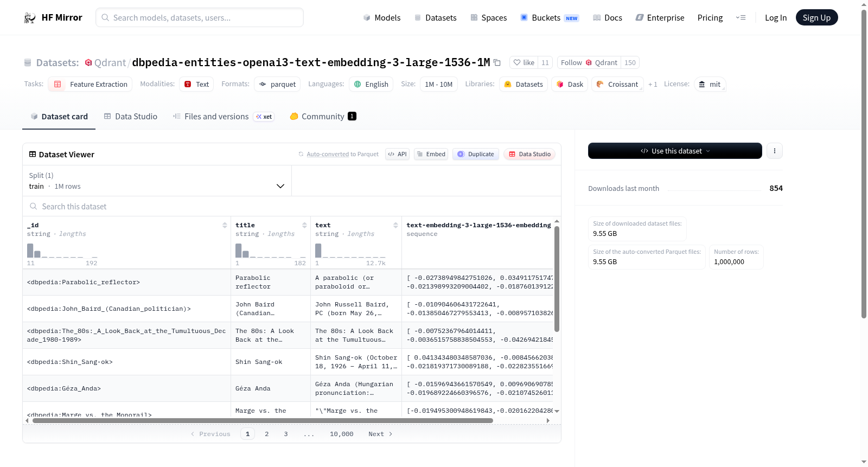
Task: Expand the extra navigation menu icon
Action: coord(741,17)
